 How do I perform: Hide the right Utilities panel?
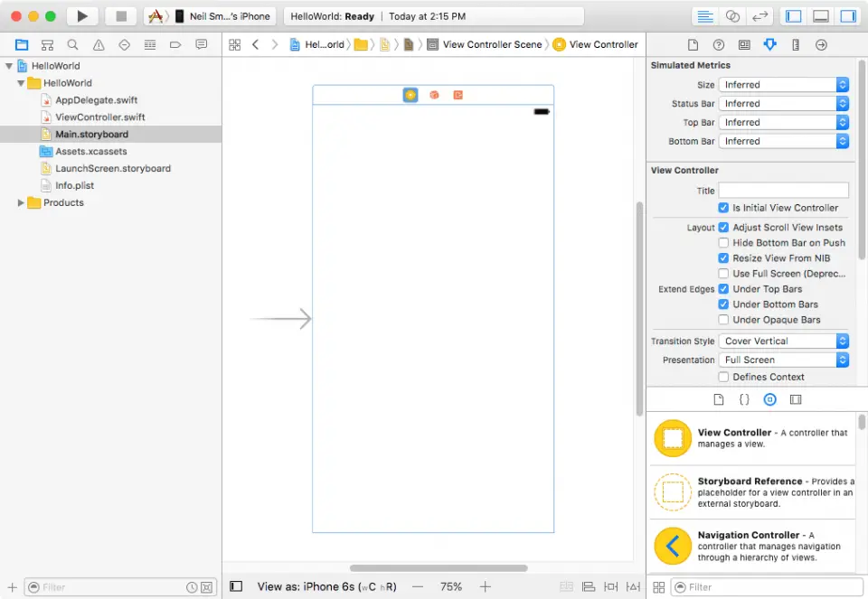coord(847,16)
